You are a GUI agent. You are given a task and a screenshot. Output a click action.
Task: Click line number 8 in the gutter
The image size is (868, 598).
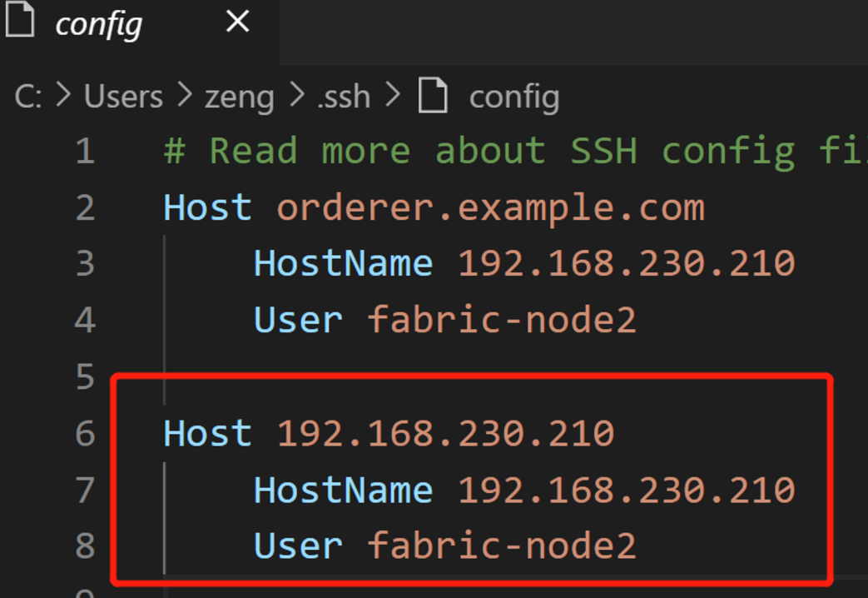point(84,546)
